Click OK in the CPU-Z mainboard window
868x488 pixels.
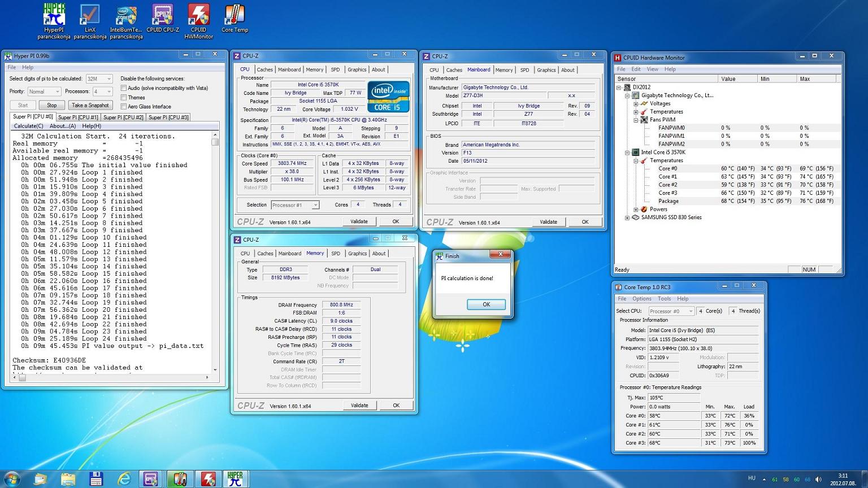pyautogui.click(x=585, y=222)
